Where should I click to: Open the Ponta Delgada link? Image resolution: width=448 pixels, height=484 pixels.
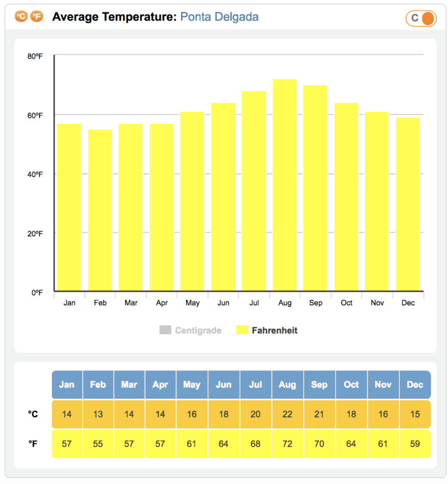(219, 17)
